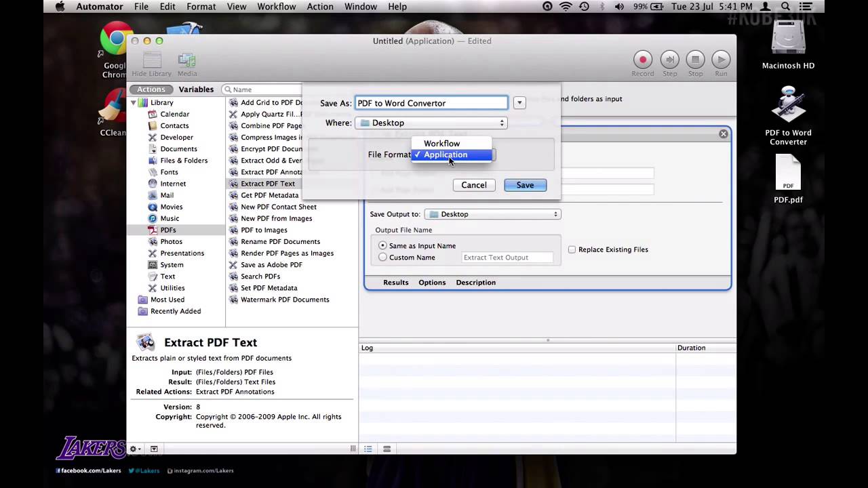Open the Where Desktop dropdown
This screenshot has width=868, height=488.
click(431, 123)
